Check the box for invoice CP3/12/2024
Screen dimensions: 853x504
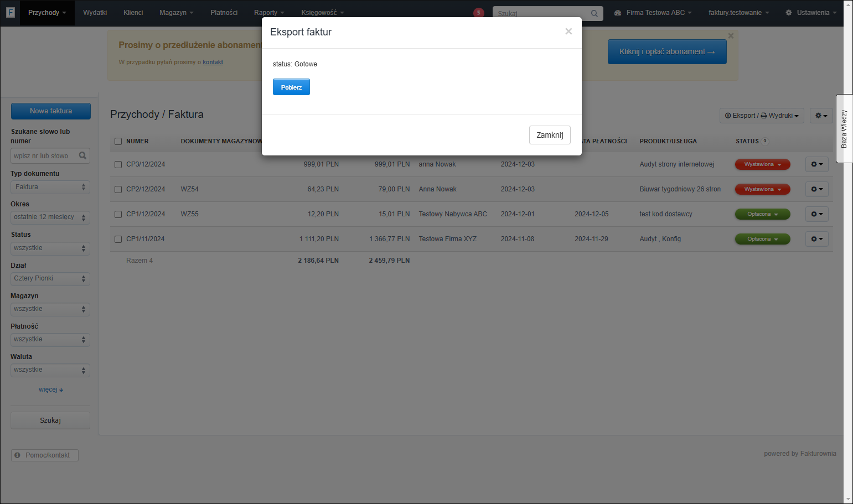tap(118, 164)
